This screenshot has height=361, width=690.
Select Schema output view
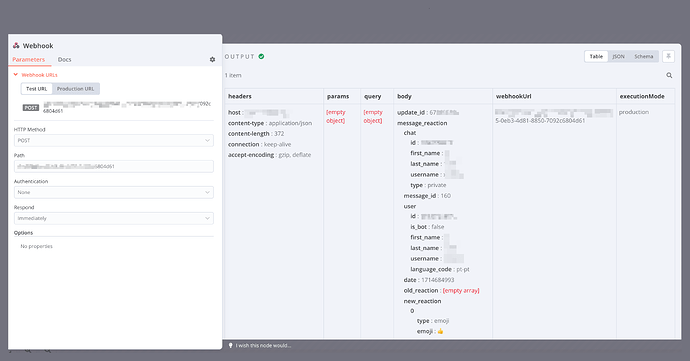(644, 56)
